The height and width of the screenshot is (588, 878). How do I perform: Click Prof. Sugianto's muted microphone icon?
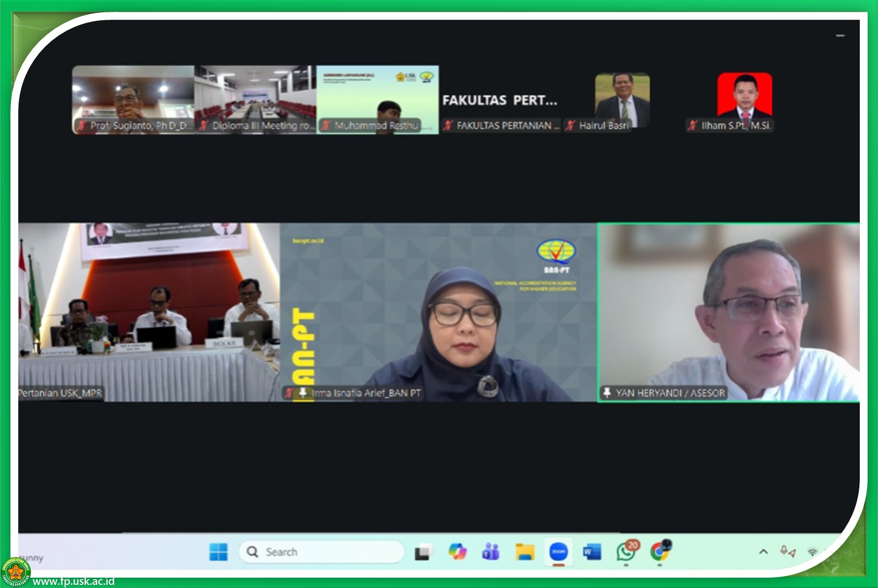point(82,125)
